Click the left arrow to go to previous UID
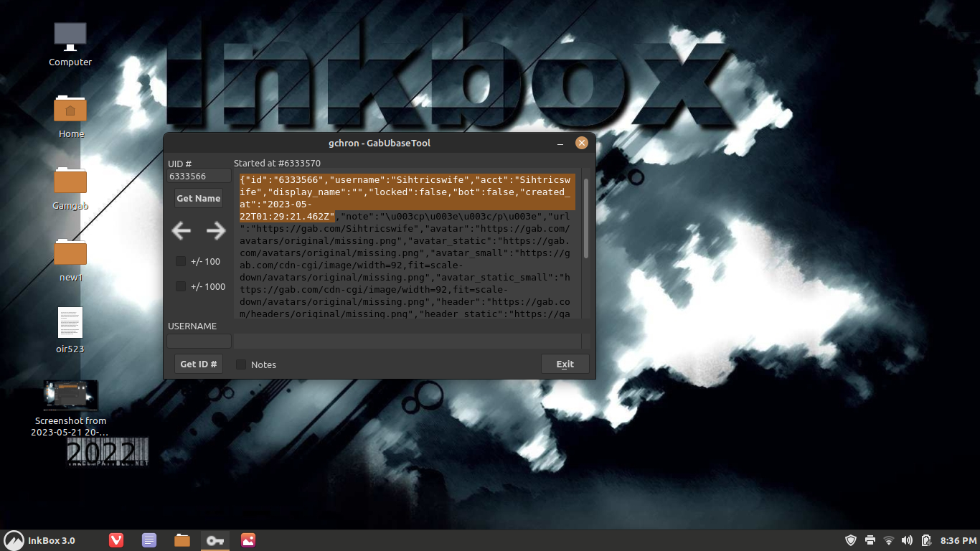The width and height of the screenshot is (980, 551). (182, 230)
